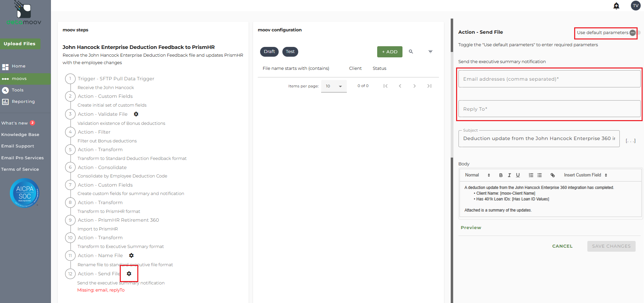Go to last page of results

(429, 86)
